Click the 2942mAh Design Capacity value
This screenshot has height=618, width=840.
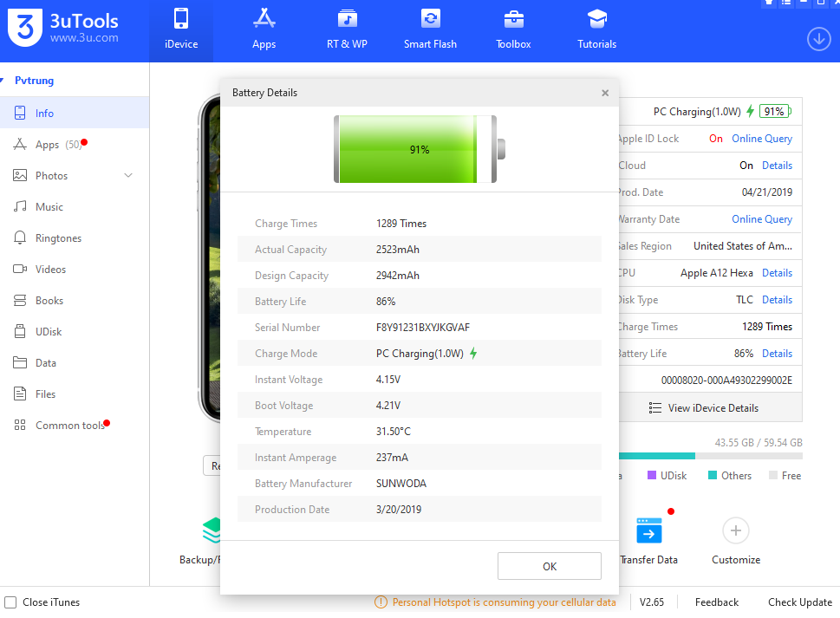(398, 276)
